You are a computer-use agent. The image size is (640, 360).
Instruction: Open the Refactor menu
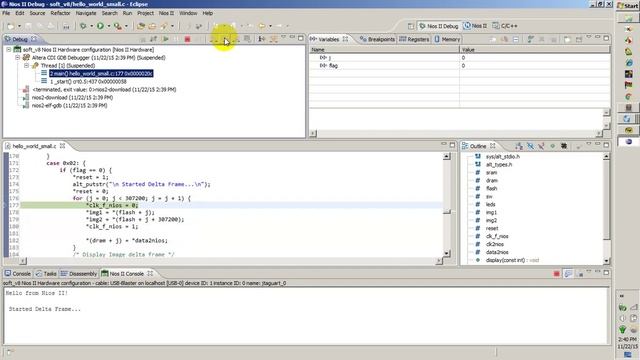click(x=60, y=13)
